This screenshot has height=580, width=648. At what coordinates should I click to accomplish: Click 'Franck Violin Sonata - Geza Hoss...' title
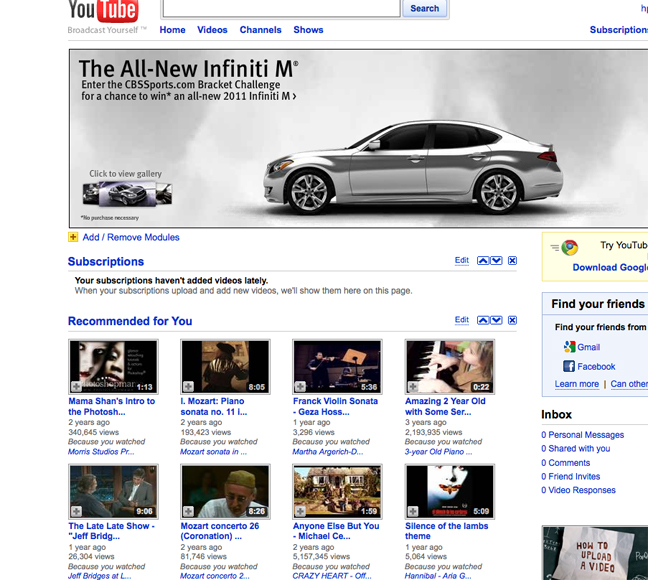point(335,406)
